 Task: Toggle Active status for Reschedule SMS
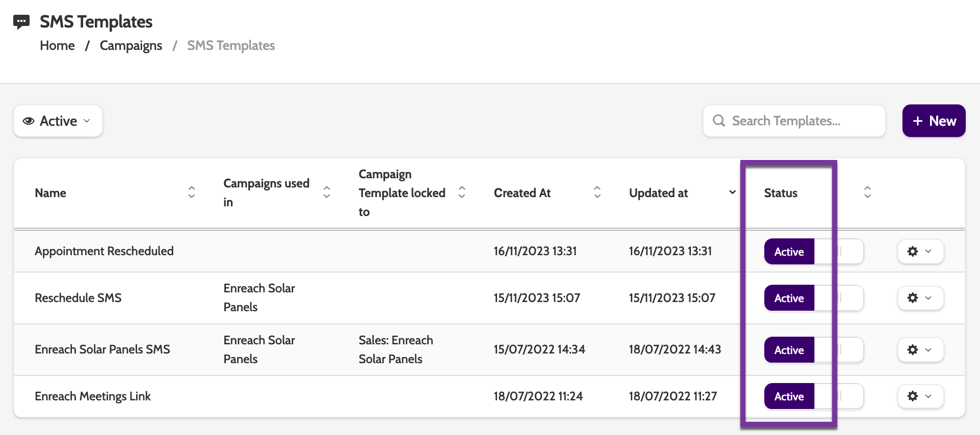point(814,298)
